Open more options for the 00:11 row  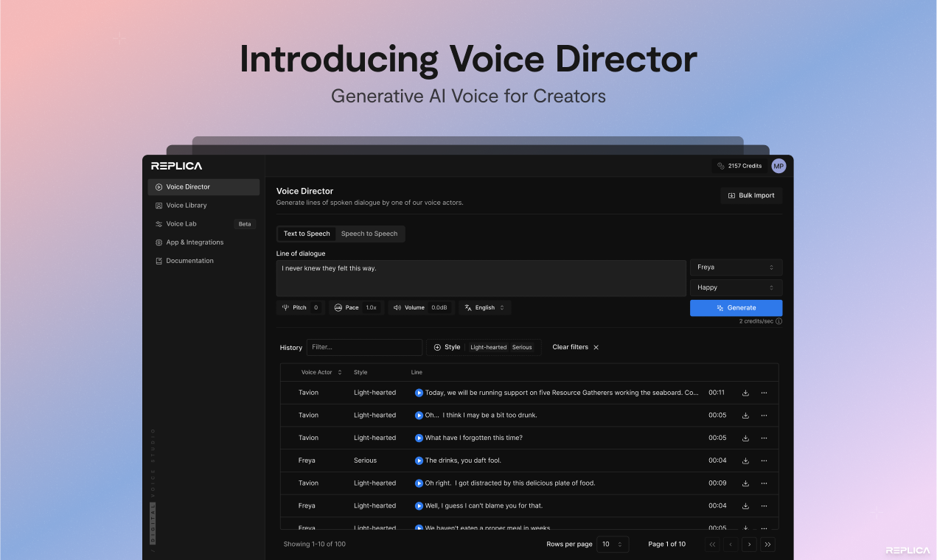[x=764, y=393]
